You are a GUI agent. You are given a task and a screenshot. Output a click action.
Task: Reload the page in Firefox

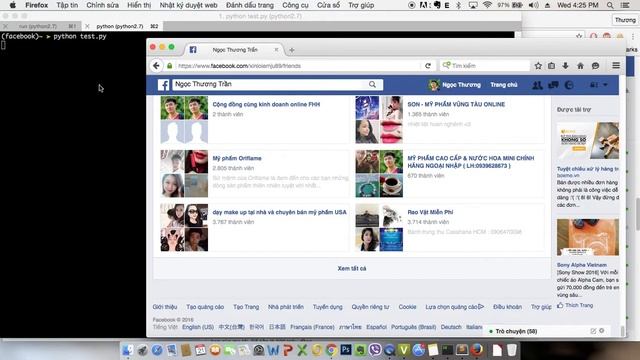click(x=428, y=66)
